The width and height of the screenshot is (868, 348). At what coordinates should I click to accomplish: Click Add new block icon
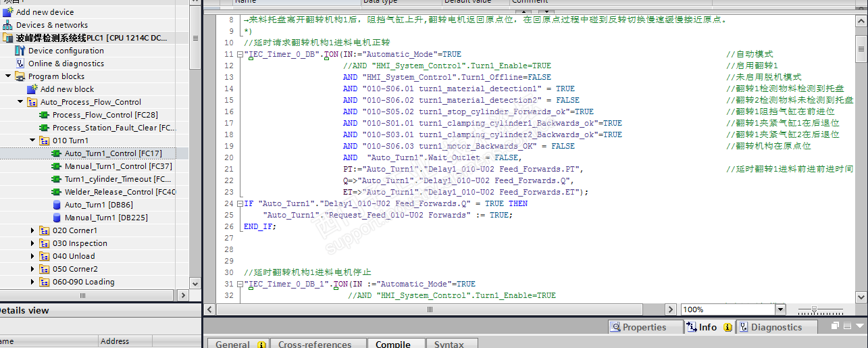click(x=32, y=89)
